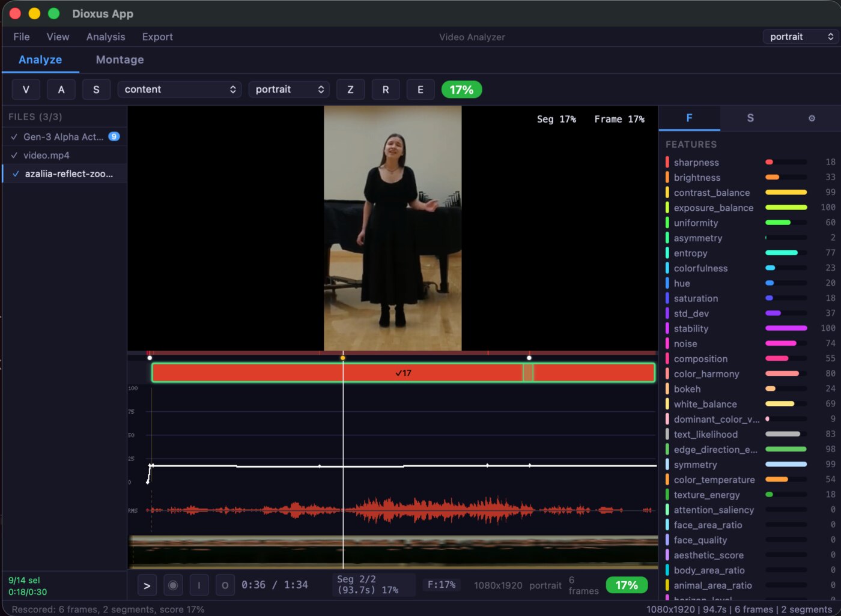Click the O out-point button
841x616 pixels.
[225, 585]
